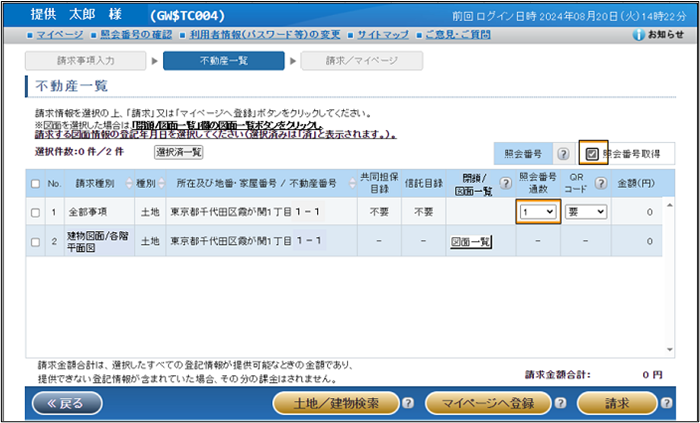This screenshot has width=700, height=423.
Task: Click row 1 address 霞が関1丁目 1-1
Action: pos(245,212)
